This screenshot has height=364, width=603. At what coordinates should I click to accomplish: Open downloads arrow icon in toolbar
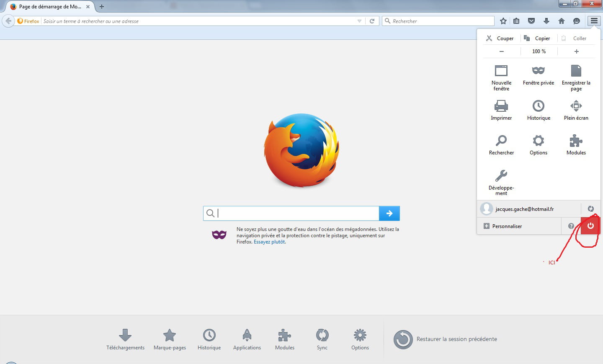tap(546, 21)
